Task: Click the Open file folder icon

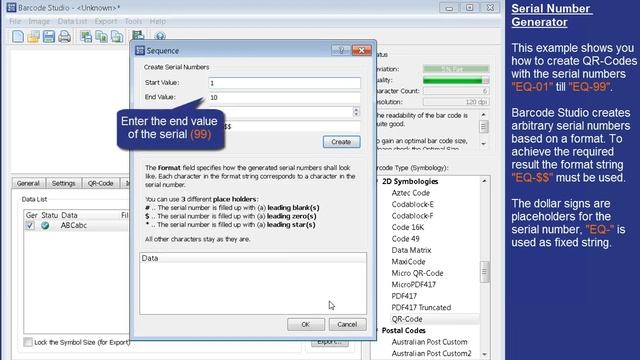Action: pos(33,37)
